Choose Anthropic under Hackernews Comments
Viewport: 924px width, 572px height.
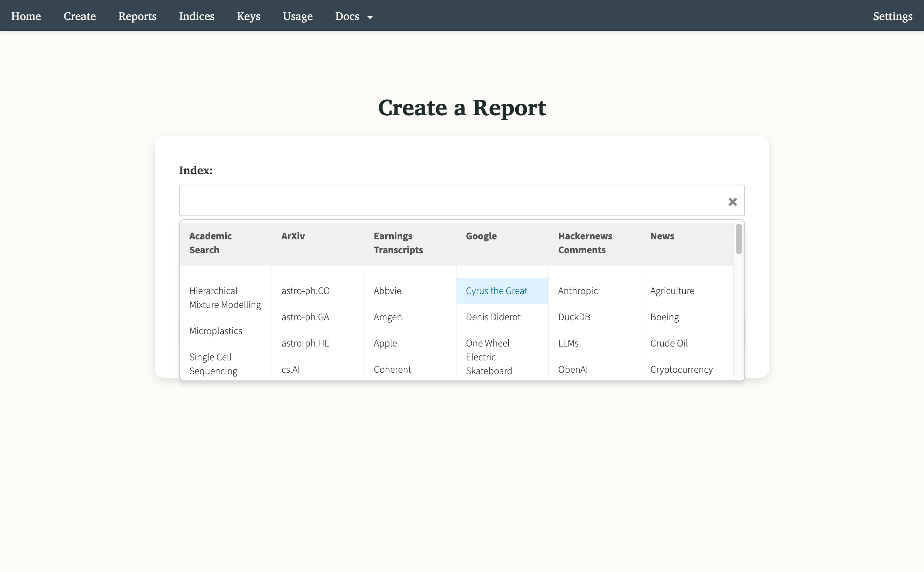pos(578,291)
